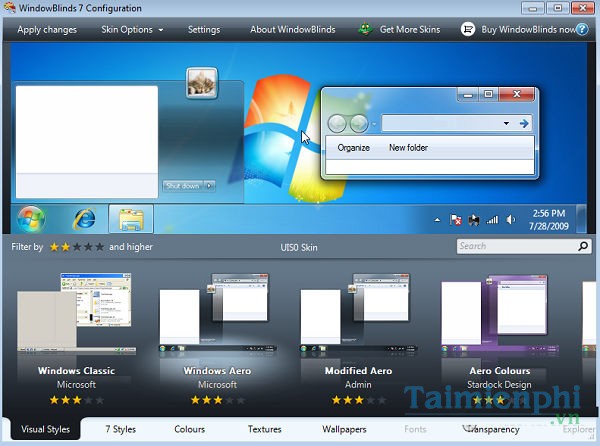Image resolution: width=600 pixels, height=446 pixels.
Task: Switch to the Textures tab
Action: coord(264,429)
